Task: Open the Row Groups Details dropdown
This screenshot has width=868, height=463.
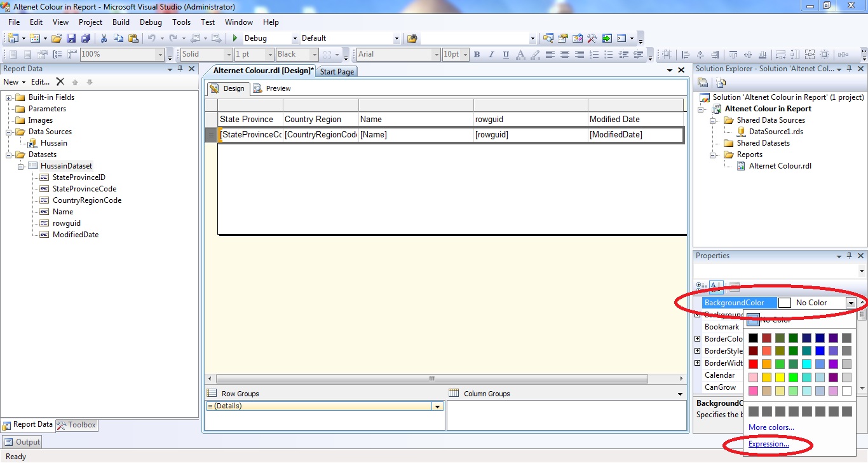Action: [x=436, y=406]
